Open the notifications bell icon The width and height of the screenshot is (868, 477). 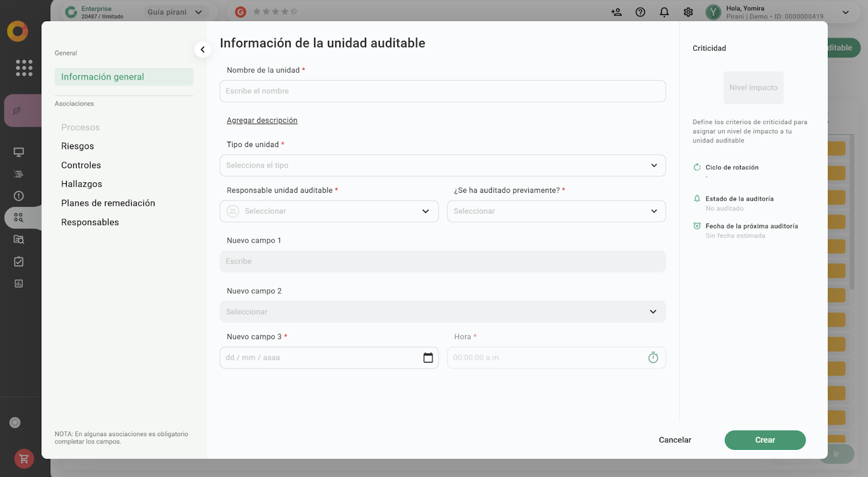pos(664,12)
